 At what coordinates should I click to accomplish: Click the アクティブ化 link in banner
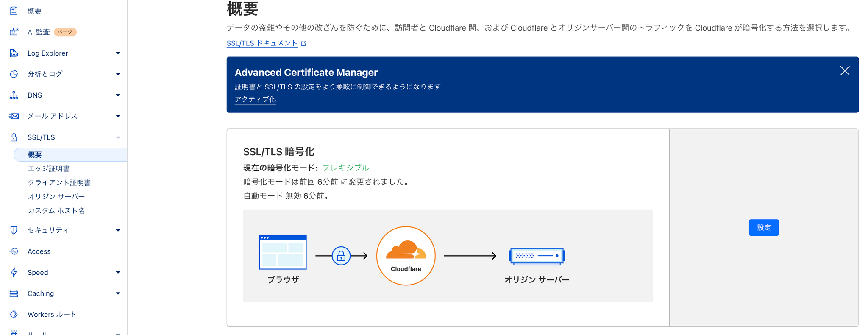point(255,99)
